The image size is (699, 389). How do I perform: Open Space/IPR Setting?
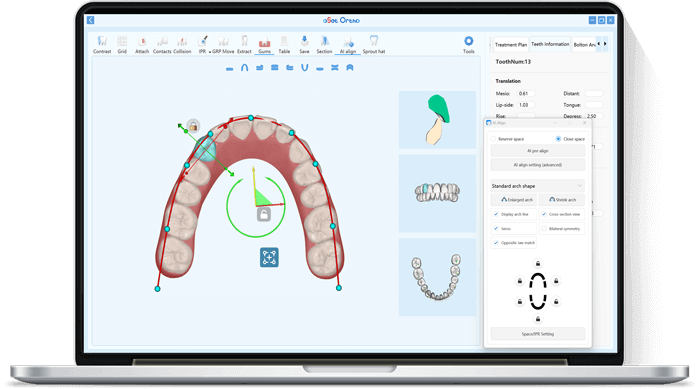538,334
